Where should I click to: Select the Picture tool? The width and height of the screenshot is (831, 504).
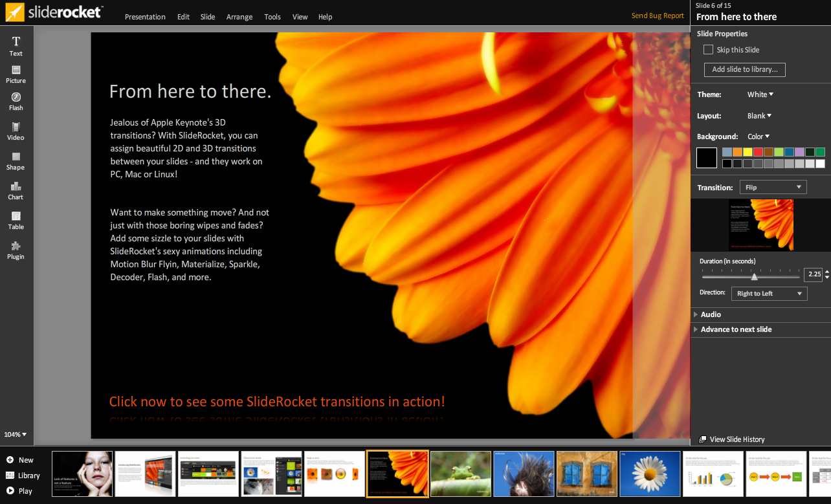16,74
